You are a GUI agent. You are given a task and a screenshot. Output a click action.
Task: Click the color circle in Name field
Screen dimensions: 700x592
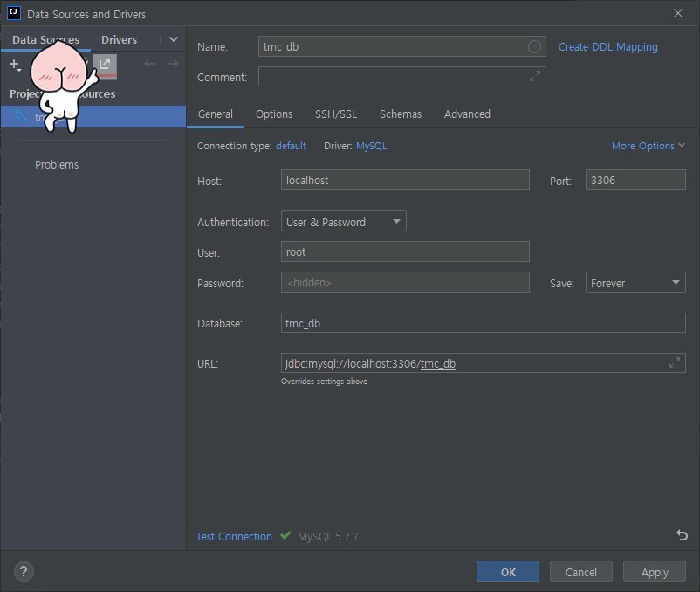pos(534,46)
